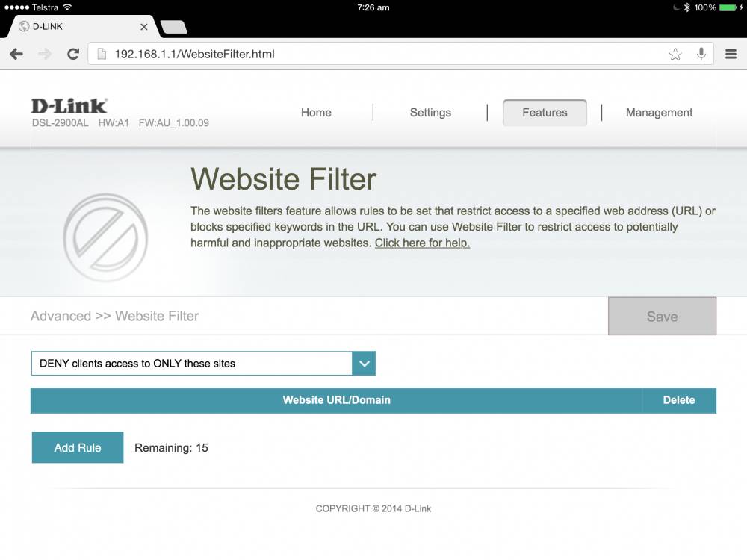Open the Settings menu
The height and width of the screenshot is (560, 747).
[430, 113]
